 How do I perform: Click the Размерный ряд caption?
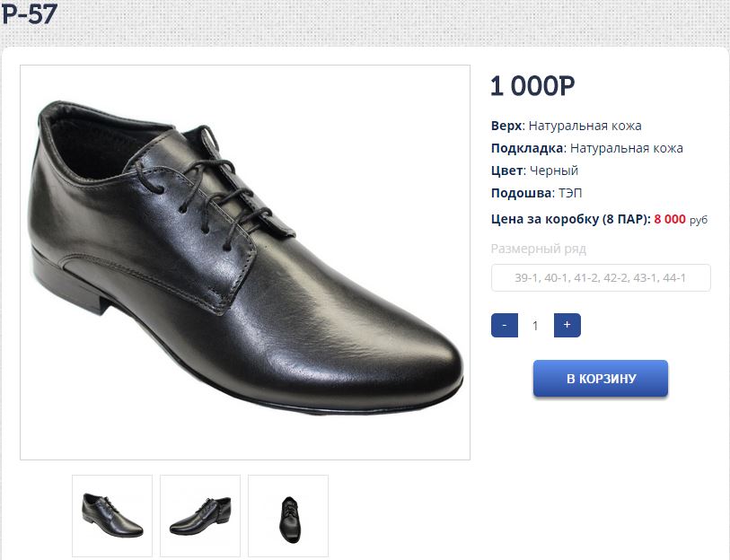coord(538,249)
